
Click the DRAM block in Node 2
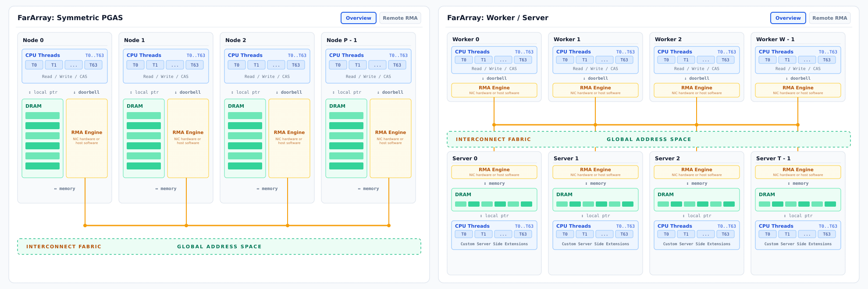pyautogui.click(x=245, y=138)
